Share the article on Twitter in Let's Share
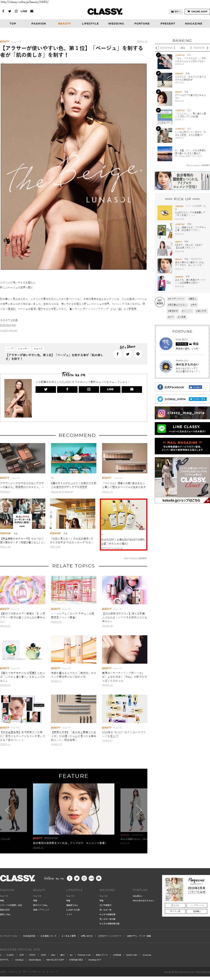 tap(128, 354)
